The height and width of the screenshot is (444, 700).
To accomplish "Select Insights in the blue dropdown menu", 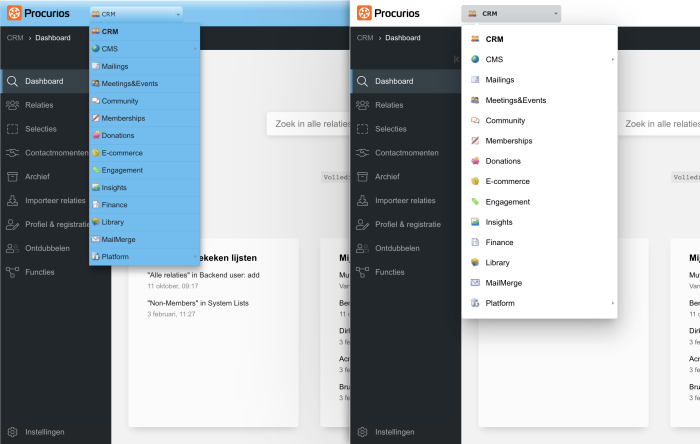I will (144, 187).
